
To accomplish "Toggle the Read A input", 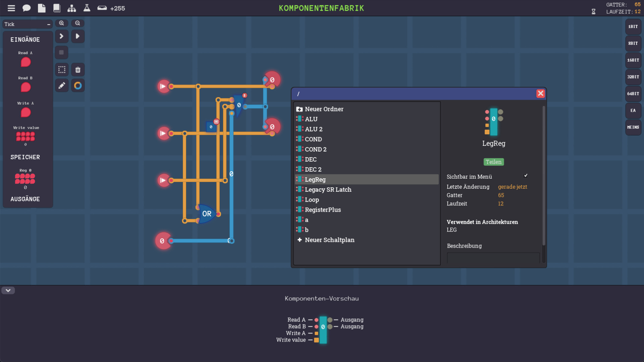I will click(x=25, y=62).
